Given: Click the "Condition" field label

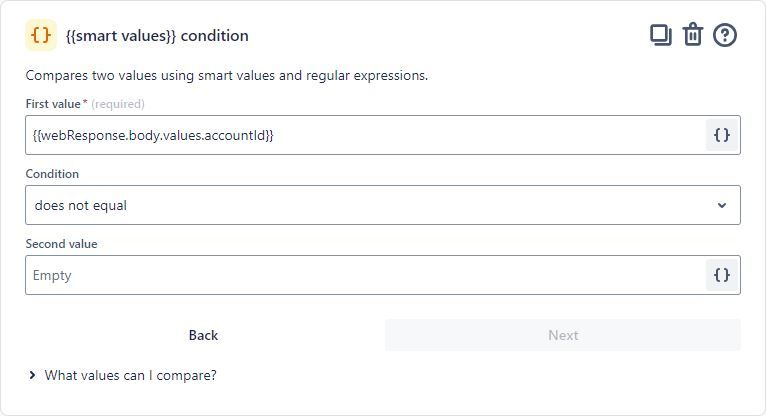Looking at the screenshot, I should click(x=52, y=174).
